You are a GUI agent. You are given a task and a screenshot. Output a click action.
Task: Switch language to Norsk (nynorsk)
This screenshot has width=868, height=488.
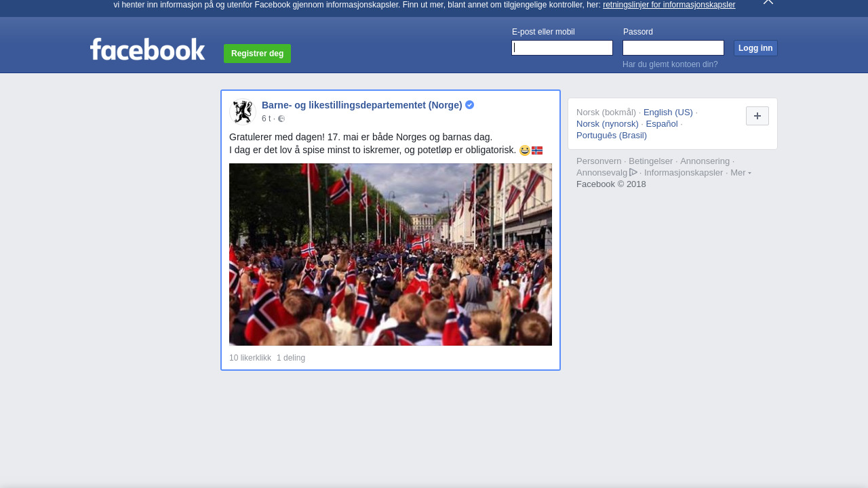[x=607, y=124]
